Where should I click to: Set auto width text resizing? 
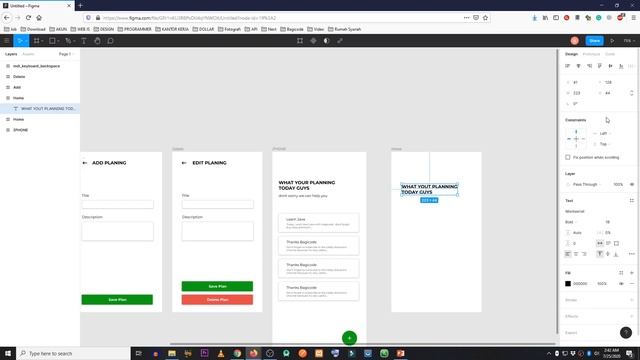point(600,243)
